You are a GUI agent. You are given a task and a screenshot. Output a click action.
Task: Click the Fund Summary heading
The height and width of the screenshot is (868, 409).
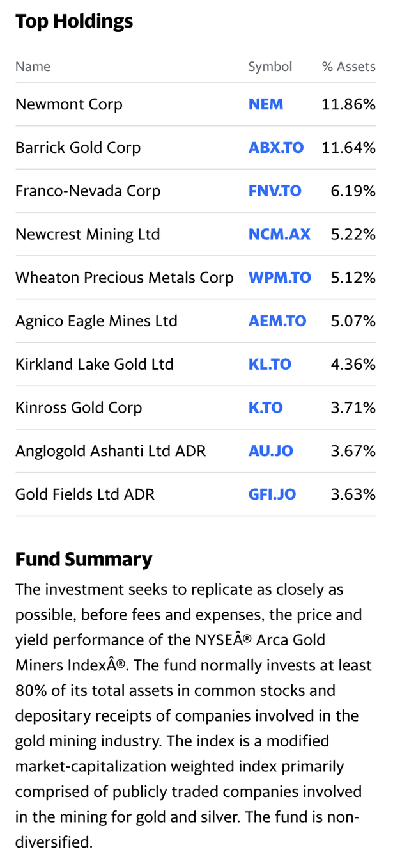click(x=84, y=560)
